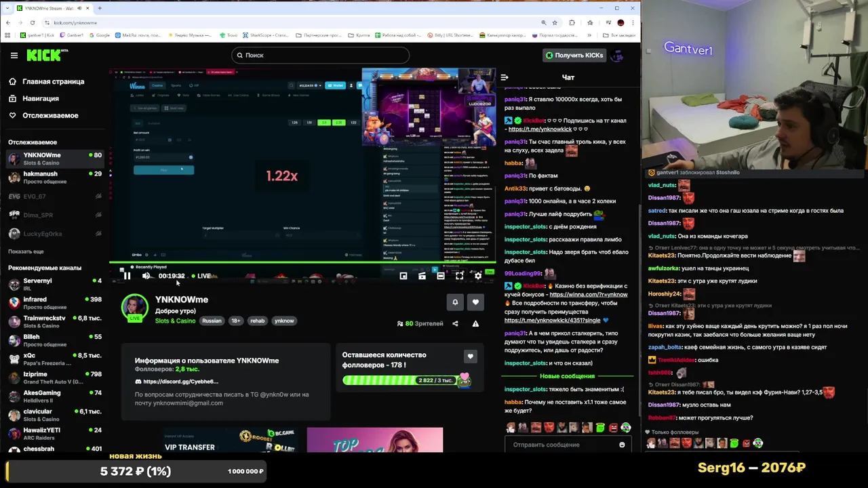The height and width of the screenshot is (488, 868).
Task: Open recommended channel HawaiizYETI
Action: tap(54, 433)
